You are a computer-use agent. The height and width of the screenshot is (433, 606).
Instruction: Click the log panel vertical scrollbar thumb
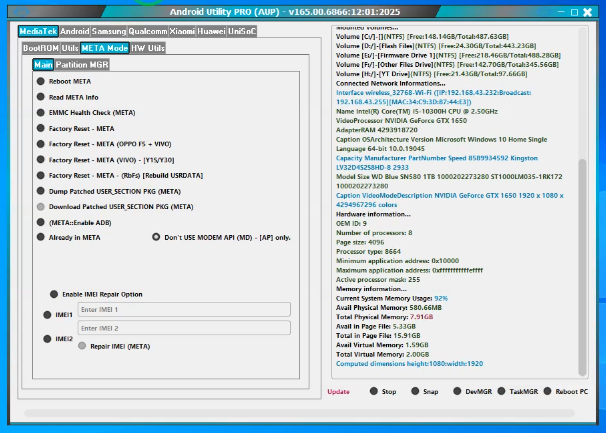(x=582, y=267)
